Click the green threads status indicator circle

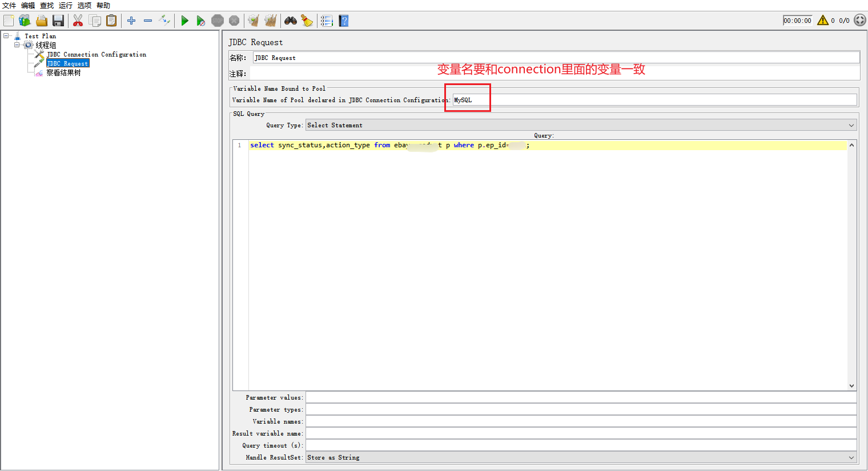(860, 20)
